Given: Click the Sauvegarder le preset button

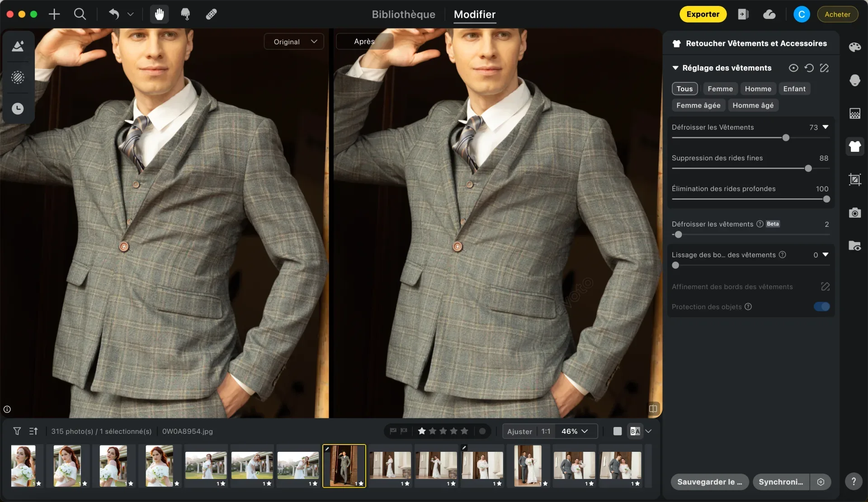Looking at the screenshot, I should coord(709,482).
